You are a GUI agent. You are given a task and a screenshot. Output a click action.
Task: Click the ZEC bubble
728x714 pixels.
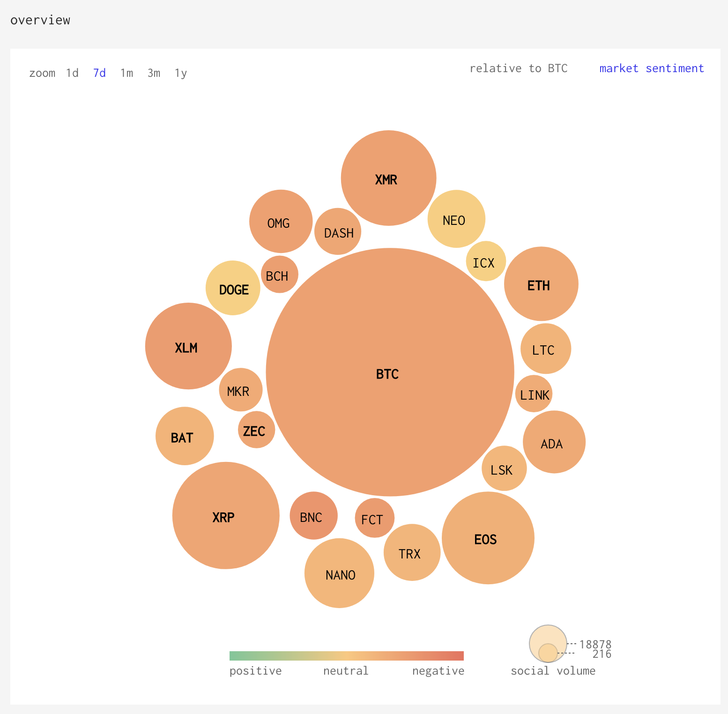(256, 430)
